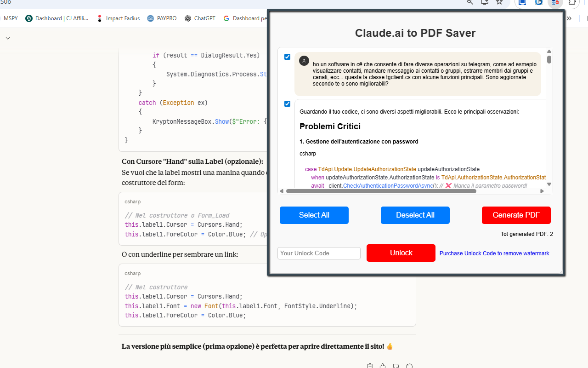Copy the Claude response using the clipboard icon
Image resolution: width=588 pixels, height=368 pixels.
(370, 366)
